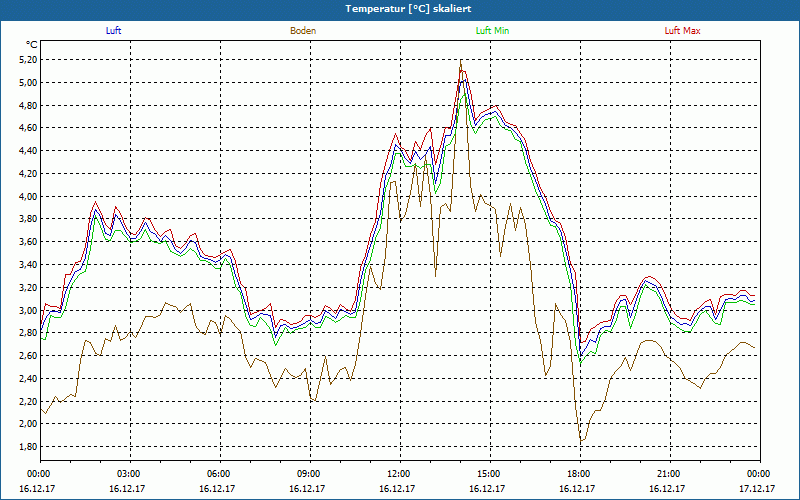This screenshot has height=500, width=800.
Task: Click the 03:00 time axis label
Action: (x=131, y=474)
